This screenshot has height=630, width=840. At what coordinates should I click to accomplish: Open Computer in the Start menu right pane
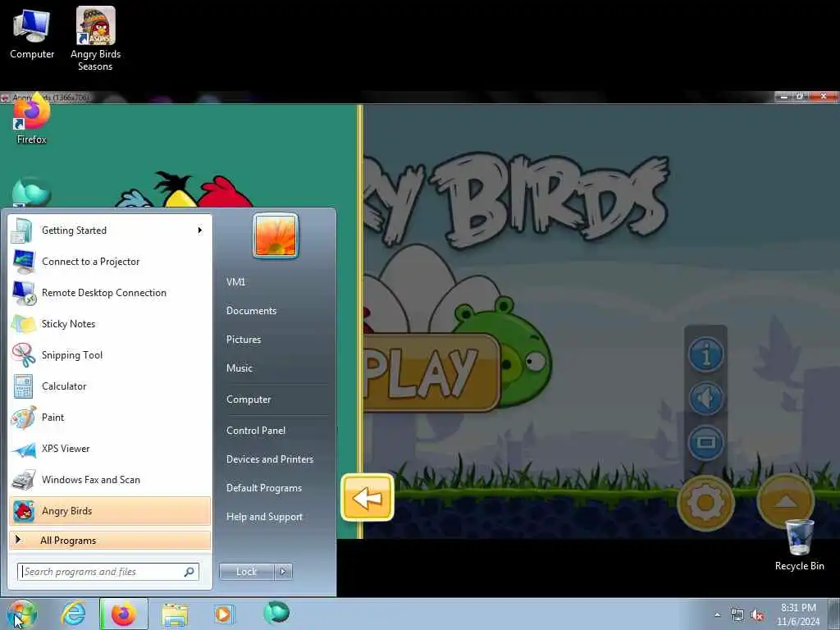click(249, 399)
